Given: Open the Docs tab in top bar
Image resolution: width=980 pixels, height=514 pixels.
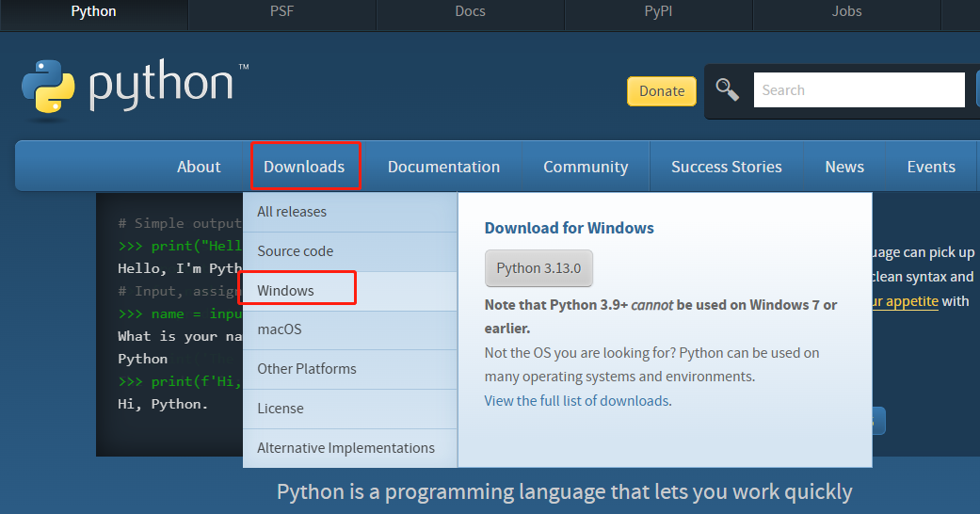Looking at the screenshot, I should point(470,12).
